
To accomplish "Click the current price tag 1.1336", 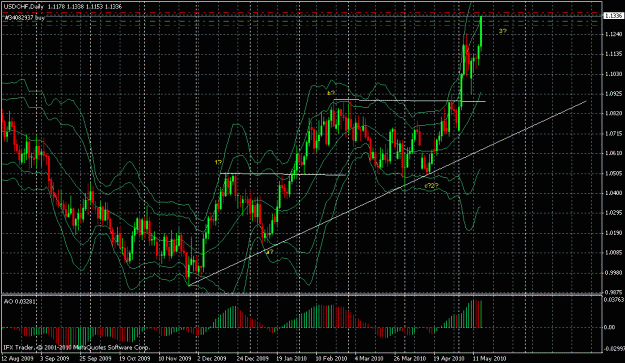I will click(613, 16).
